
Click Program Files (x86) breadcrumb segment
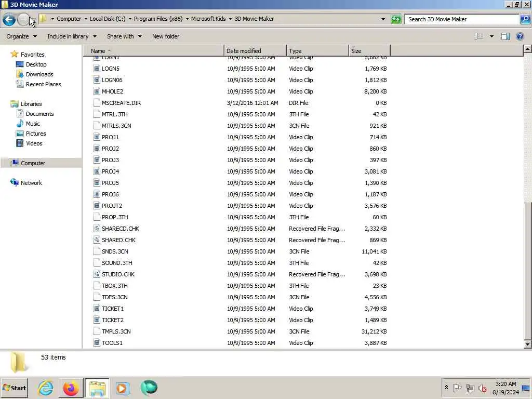158,19
